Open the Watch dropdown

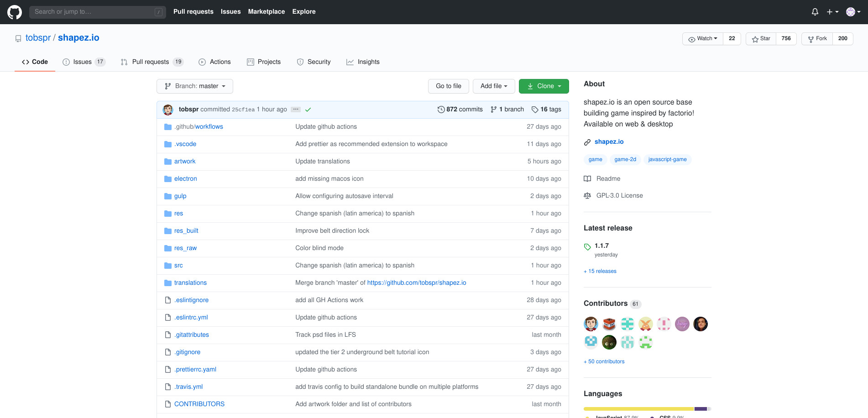coord(703,39)
